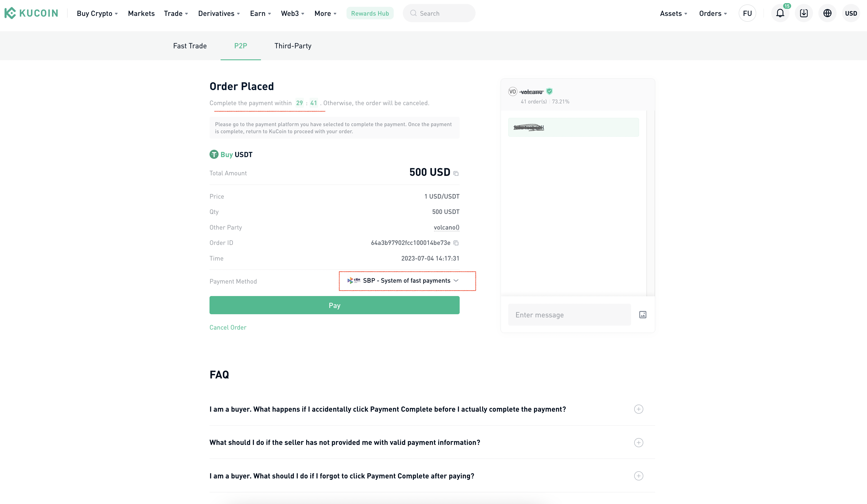
Task: Expand the FAQ about accidental payment click
Action: click(638, 409)
